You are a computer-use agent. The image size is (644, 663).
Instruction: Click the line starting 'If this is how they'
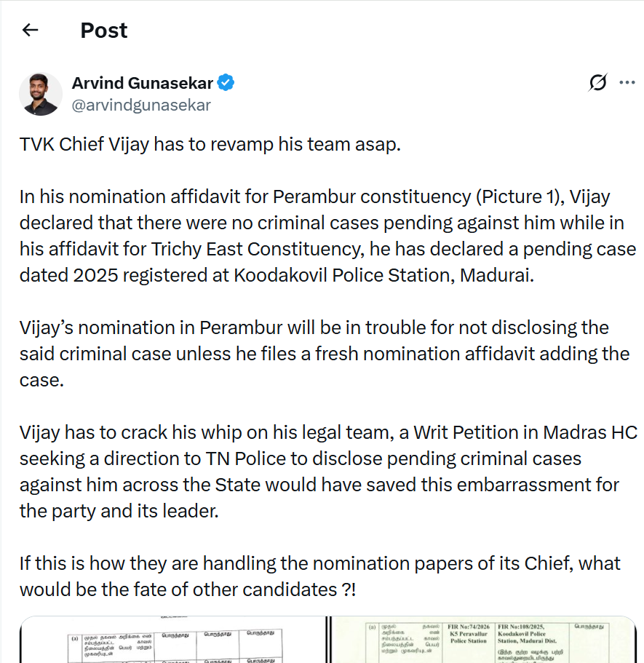(320, 563)
